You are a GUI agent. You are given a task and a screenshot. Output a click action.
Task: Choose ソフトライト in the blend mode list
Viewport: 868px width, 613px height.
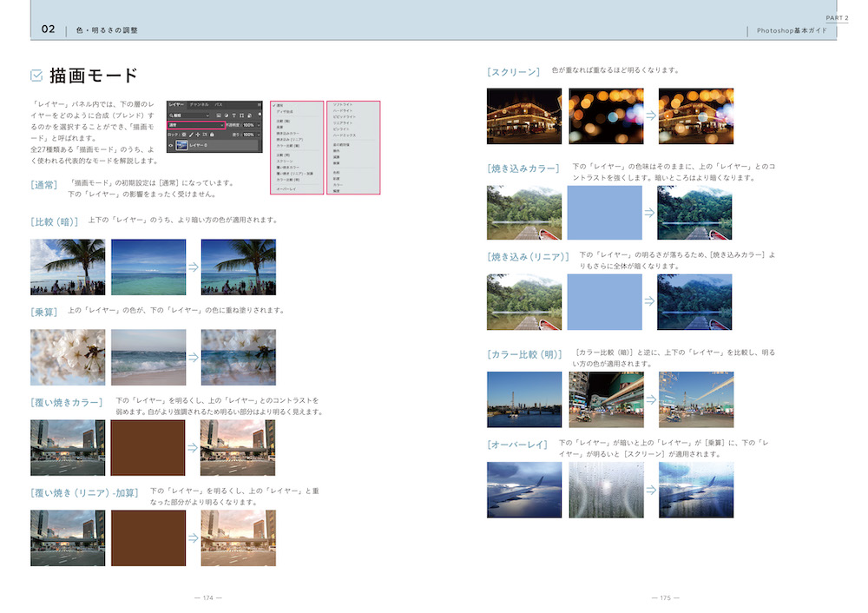343,105
